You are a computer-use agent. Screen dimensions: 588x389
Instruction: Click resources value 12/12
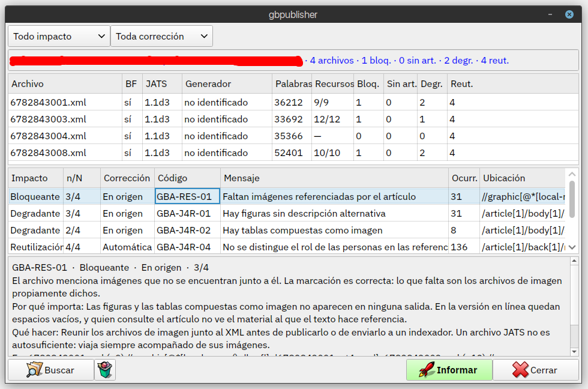click(x=327, y=119)
